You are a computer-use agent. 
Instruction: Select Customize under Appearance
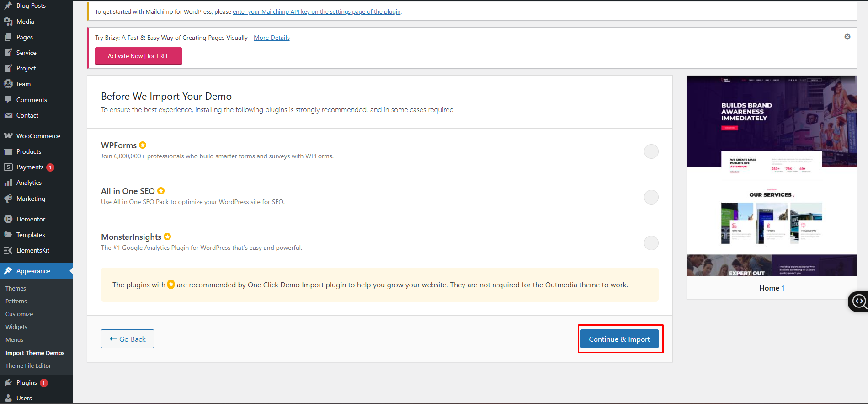tap(19, 314)
